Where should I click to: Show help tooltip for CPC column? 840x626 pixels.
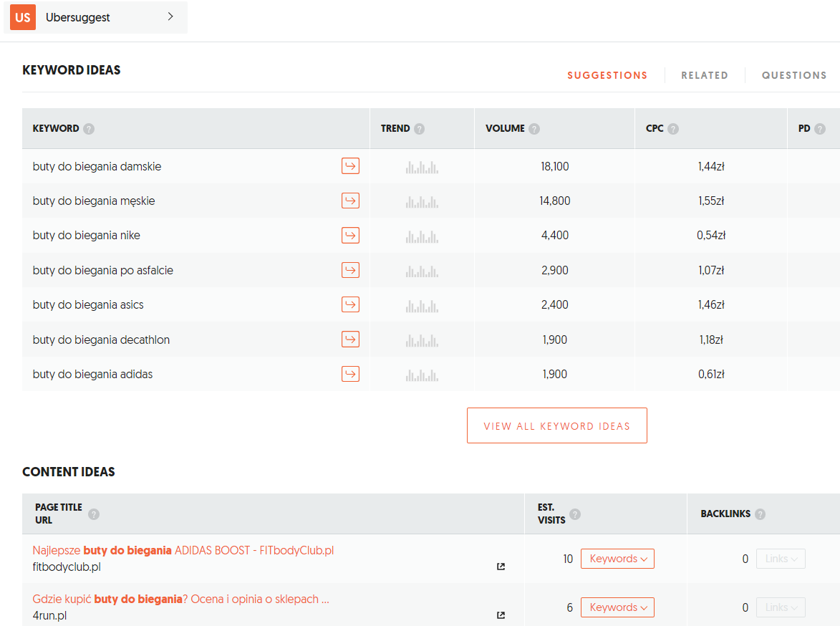tap(673, 129)
